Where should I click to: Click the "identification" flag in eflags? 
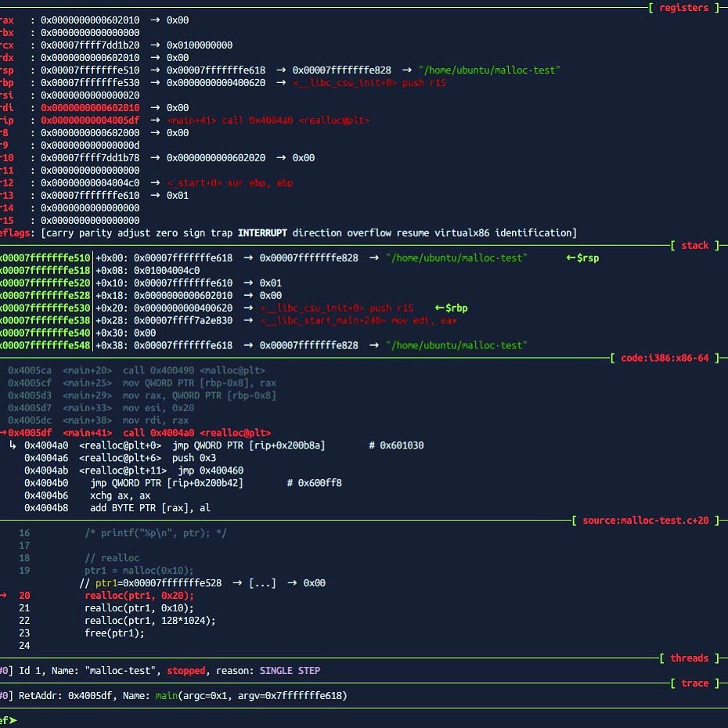533,233
